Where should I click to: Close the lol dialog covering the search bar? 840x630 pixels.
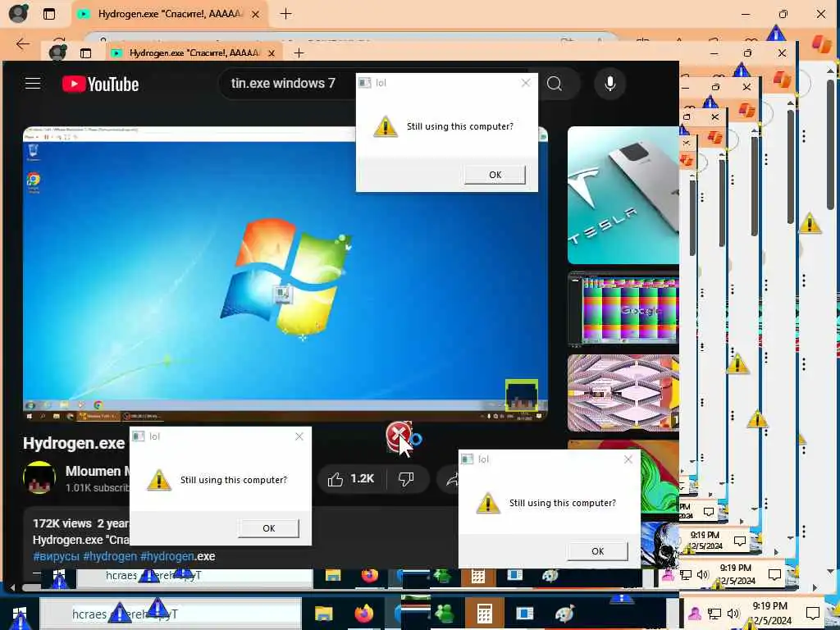pyautogui.click(x=526, y=83)
